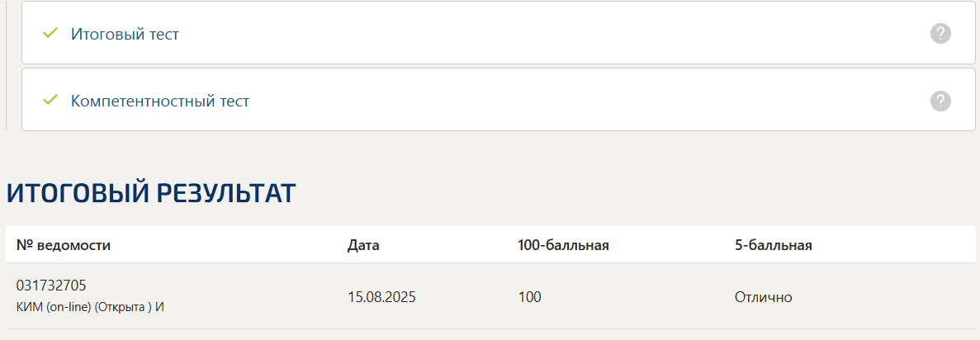Open help icon for Итоговый тест
Image resolution: width=980 pixels, height=340 pixels.
(940, 34)
